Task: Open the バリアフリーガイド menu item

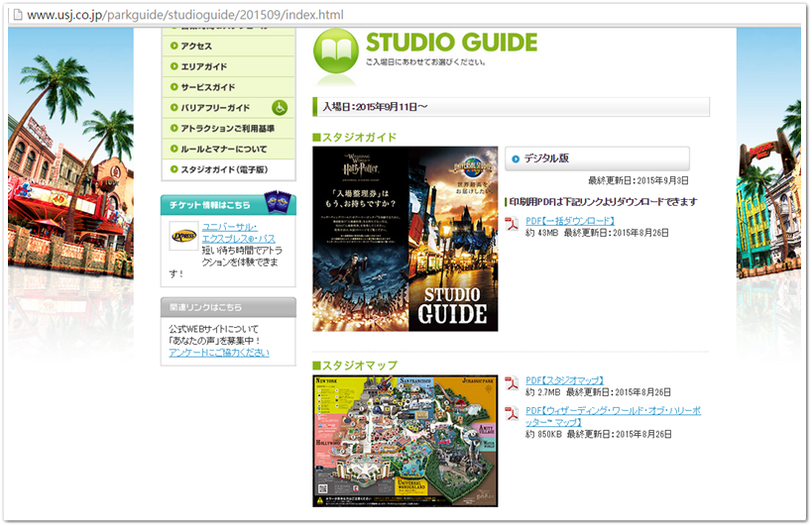Action: (x=228, y=108)
